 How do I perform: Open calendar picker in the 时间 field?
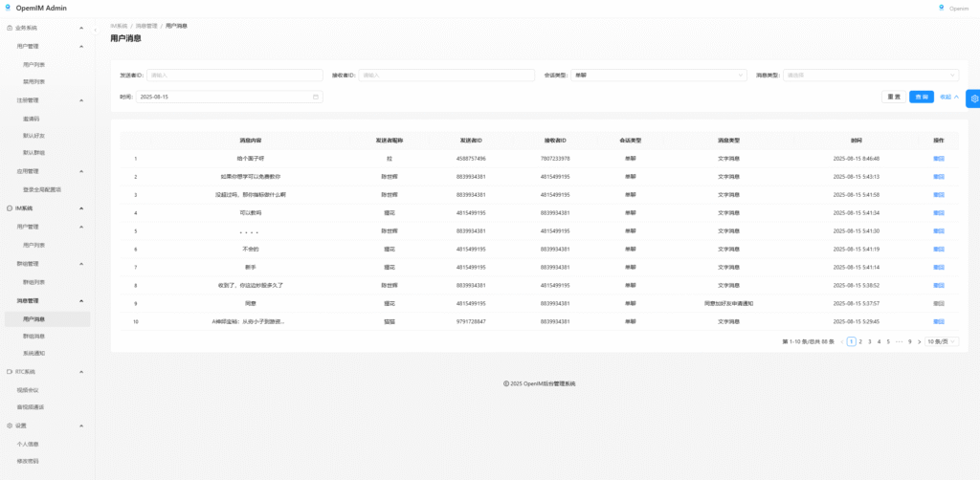click(316, 97)
